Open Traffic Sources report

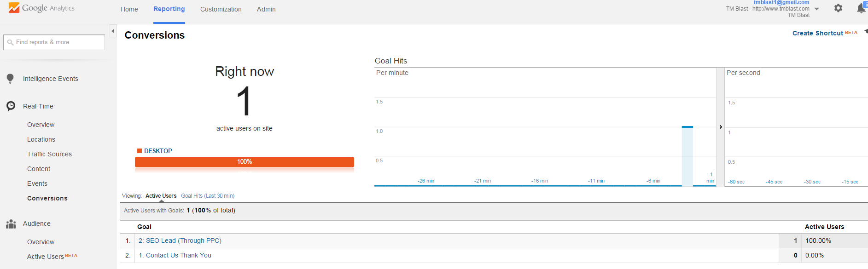pos(49,154)
